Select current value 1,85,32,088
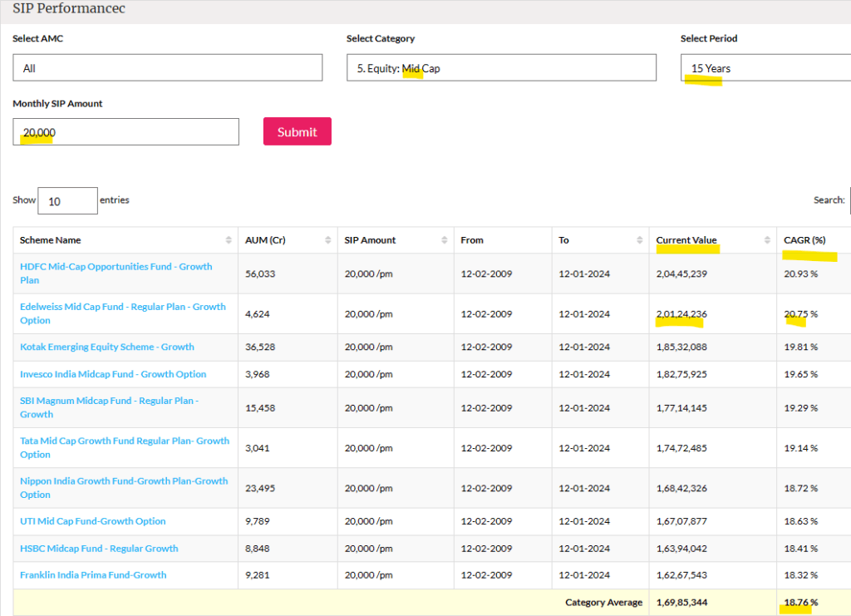 681,347
